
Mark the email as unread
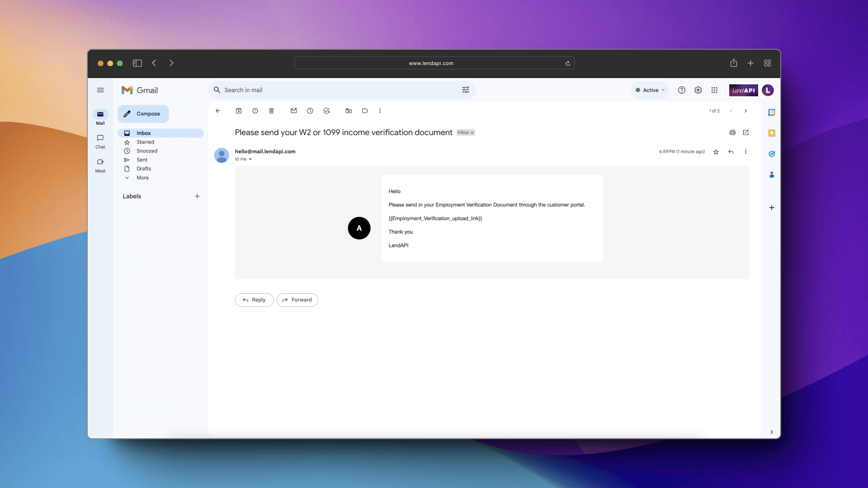(294, 111)
